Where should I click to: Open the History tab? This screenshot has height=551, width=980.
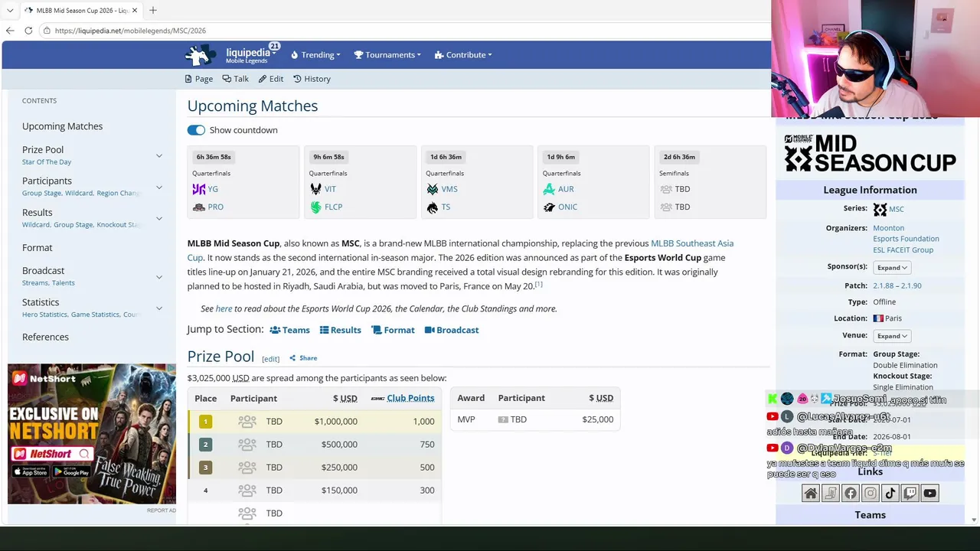click(x=312, y=79)
